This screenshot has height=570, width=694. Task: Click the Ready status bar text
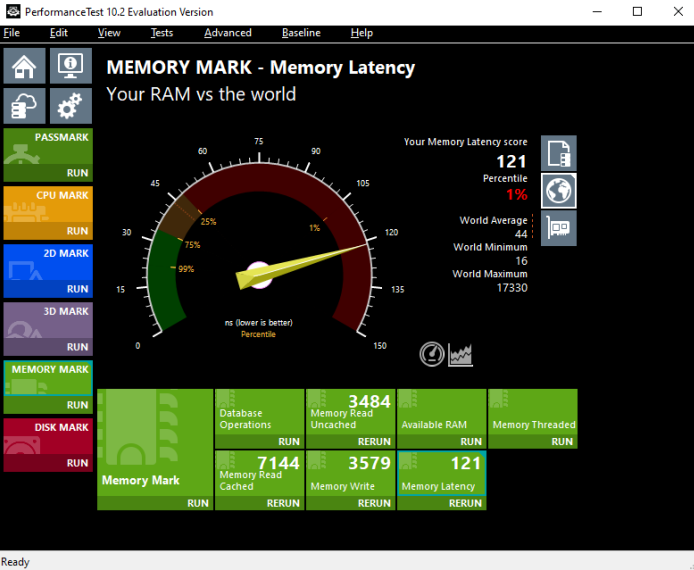pos(15,562)
